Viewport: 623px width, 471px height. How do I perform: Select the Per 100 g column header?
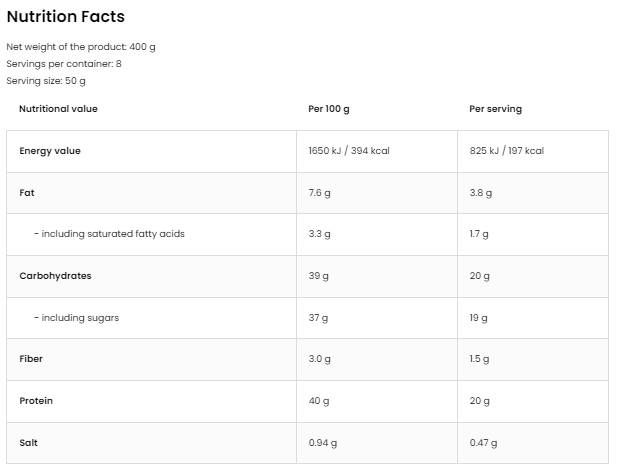(333, 109)
